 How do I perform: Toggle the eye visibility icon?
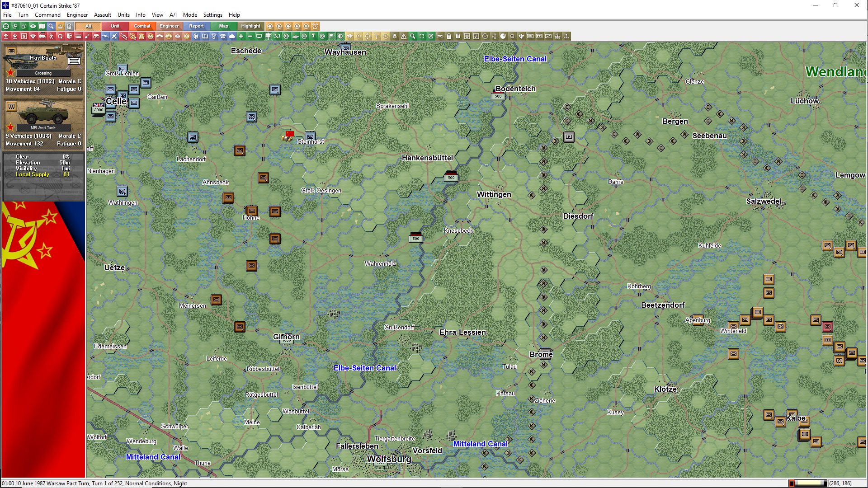coord(33,26)
